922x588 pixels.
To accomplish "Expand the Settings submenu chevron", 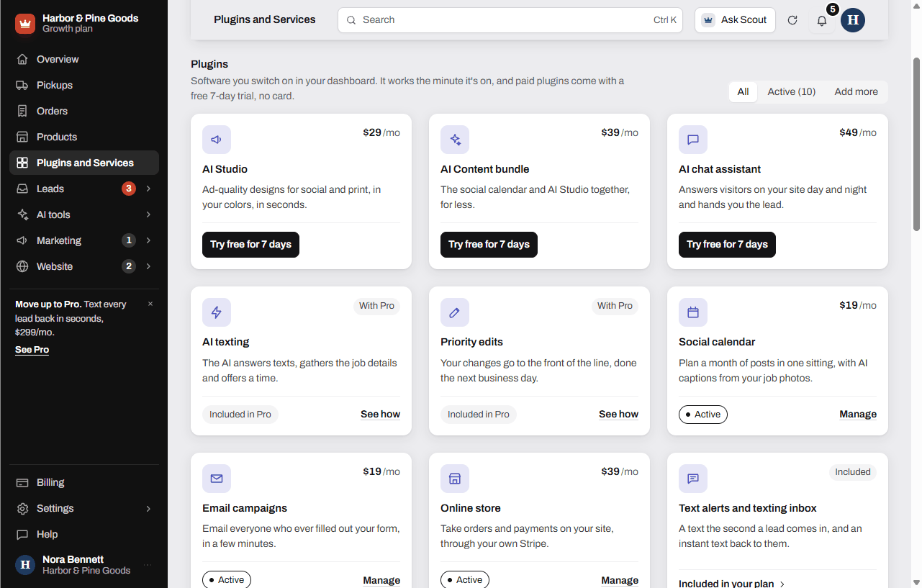I will [148, 508].
